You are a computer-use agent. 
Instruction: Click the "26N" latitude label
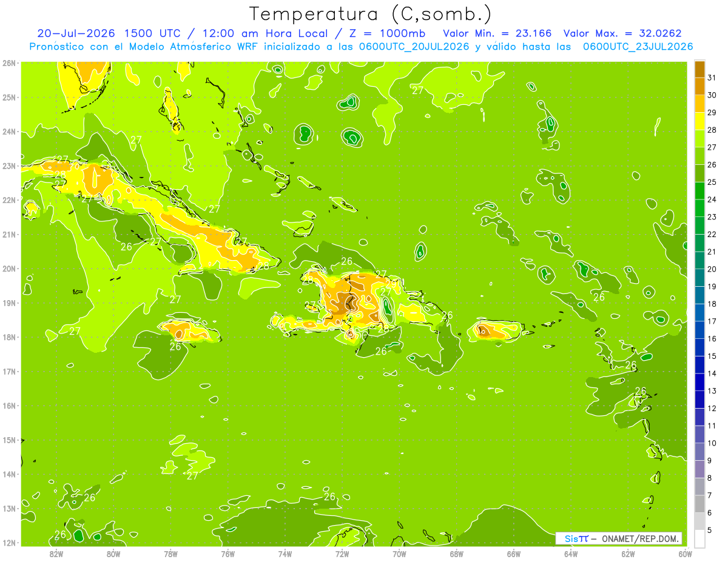click(9, 63)
